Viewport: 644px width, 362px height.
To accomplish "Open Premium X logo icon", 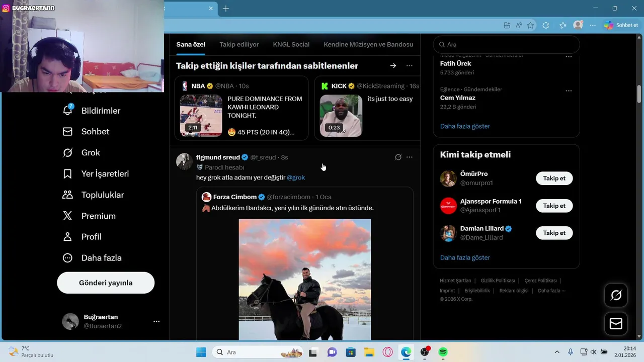I will tap(67, 216).
